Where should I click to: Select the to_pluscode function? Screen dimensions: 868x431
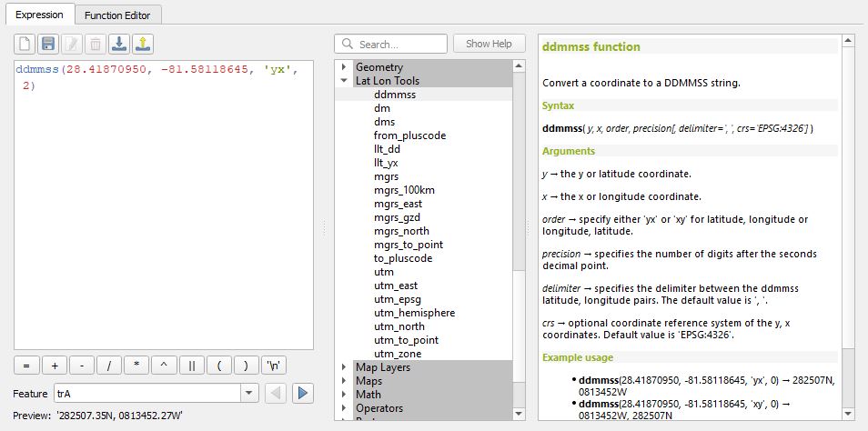click(x=403, y=258)
